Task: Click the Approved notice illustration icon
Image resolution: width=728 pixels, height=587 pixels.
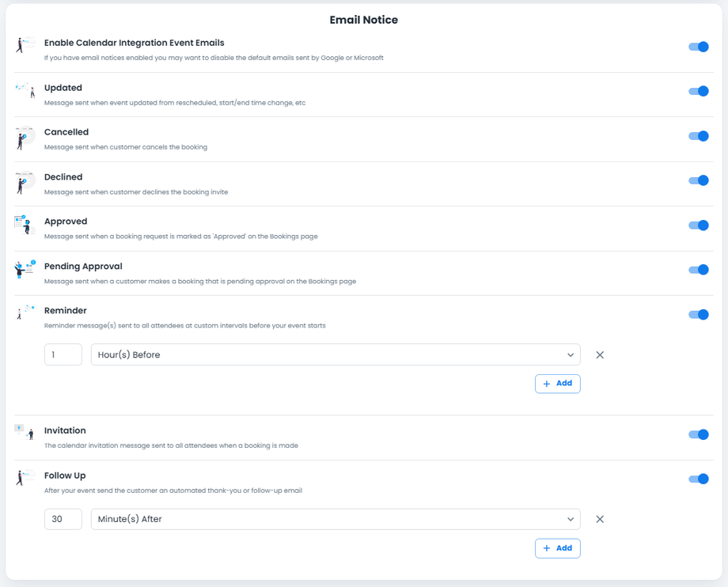Action: tap(25, 225)
